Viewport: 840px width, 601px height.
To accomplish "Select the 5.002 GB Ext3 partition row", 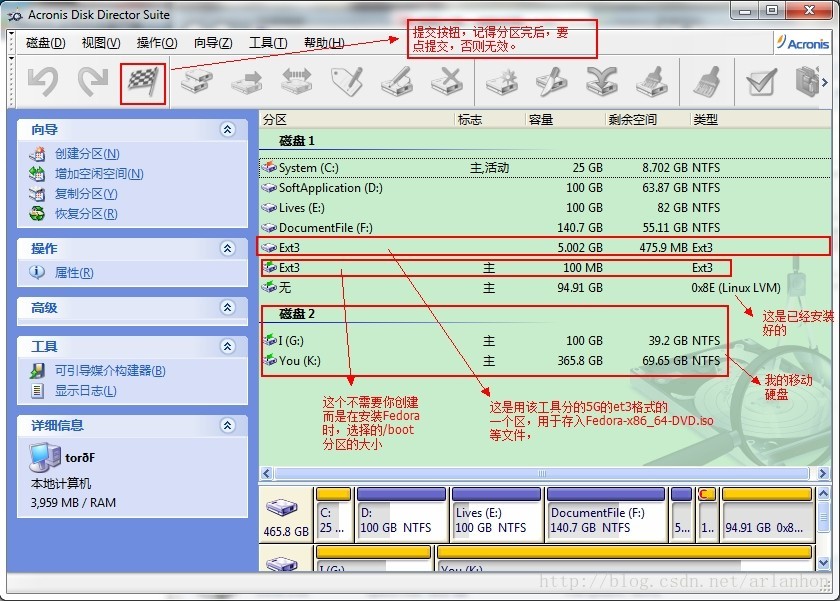I will click(x=545, y=247).
